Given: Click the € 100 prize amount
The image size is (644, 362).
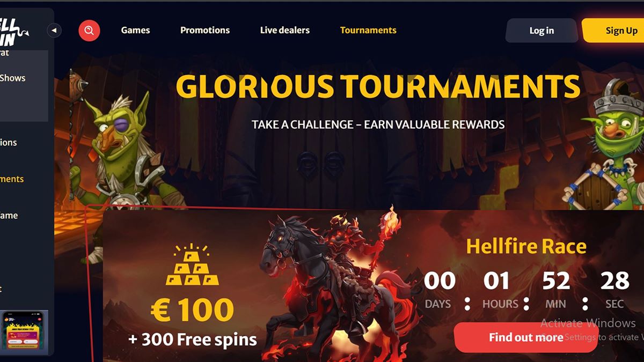Looking at the screenshot, I should (192, 310).
